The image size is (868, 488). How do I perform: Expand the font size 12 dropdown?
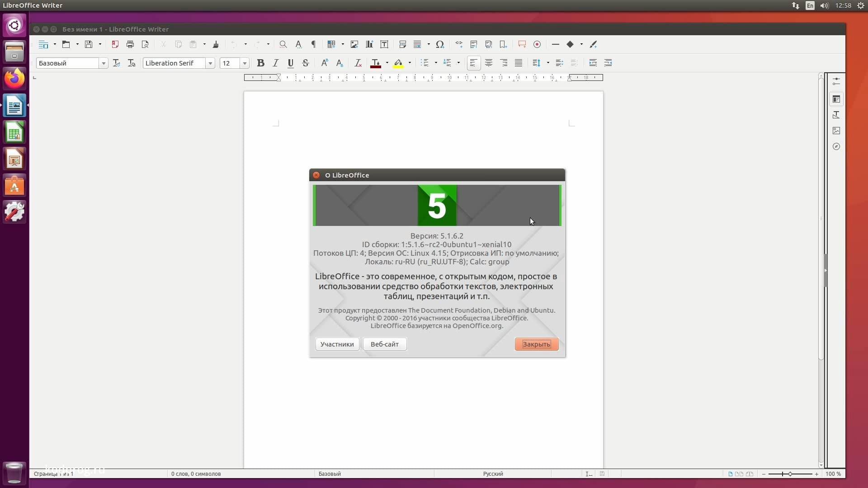[x=245, y=63]
